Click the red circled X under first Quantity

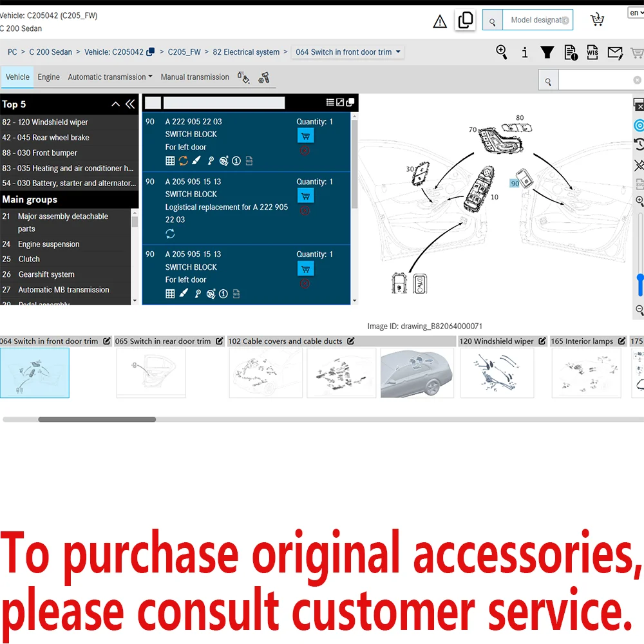(305, 151)
